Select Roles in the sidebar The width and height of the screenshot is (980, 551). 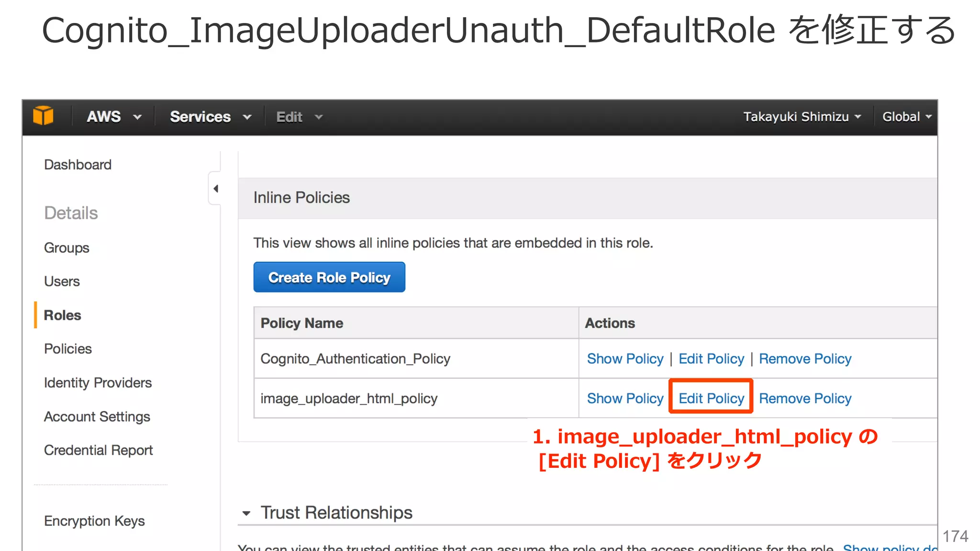(62, 315)
